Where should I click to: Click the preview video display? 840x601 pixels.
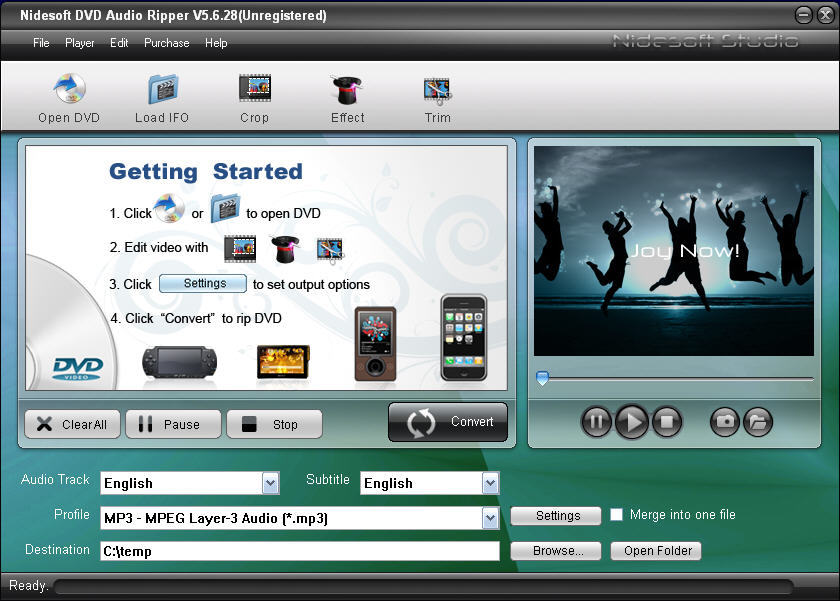pyautogui.click(x=674, y=251)
